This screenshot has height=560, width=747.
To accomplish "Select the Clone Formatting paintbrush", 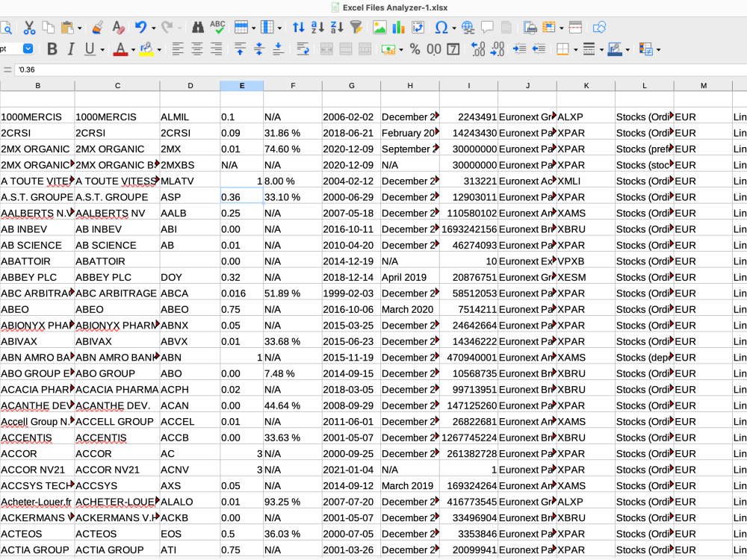I will [x=98, y=28].
